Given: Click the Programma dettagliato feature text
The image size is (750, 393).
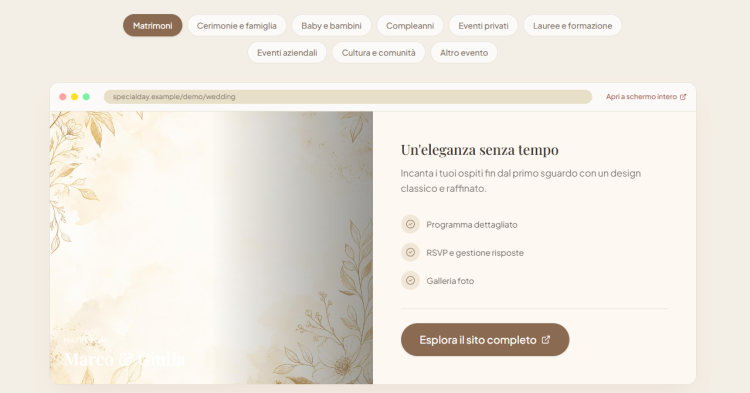Looking at the screenshot, I should [472, 225].
